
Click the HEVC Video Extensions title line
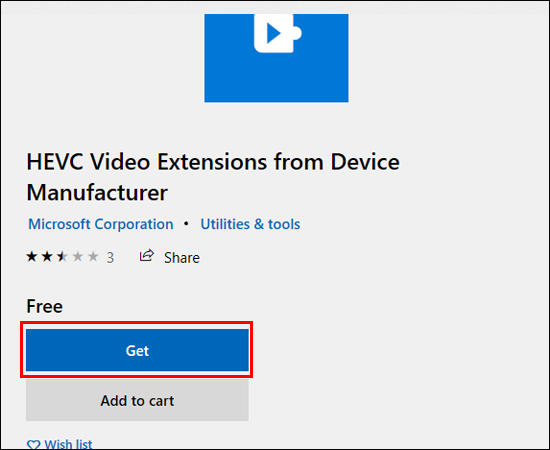coord(213,162)
